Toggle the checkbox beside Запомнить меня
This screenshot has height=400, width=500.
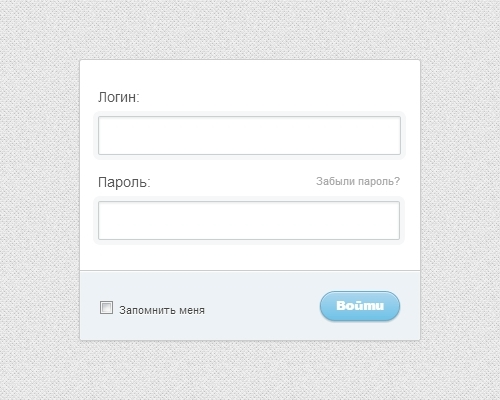[106, 307]
